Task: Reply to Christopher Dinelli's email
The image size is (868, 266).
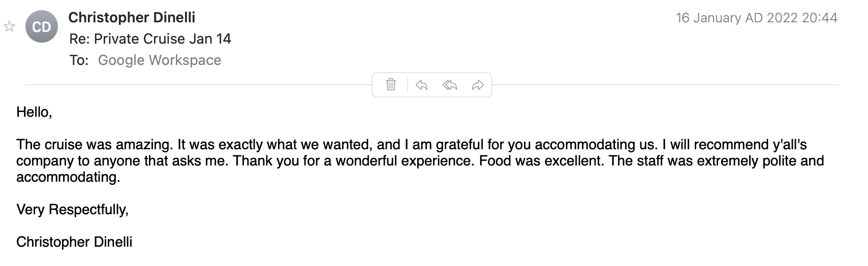Action: 421,85
